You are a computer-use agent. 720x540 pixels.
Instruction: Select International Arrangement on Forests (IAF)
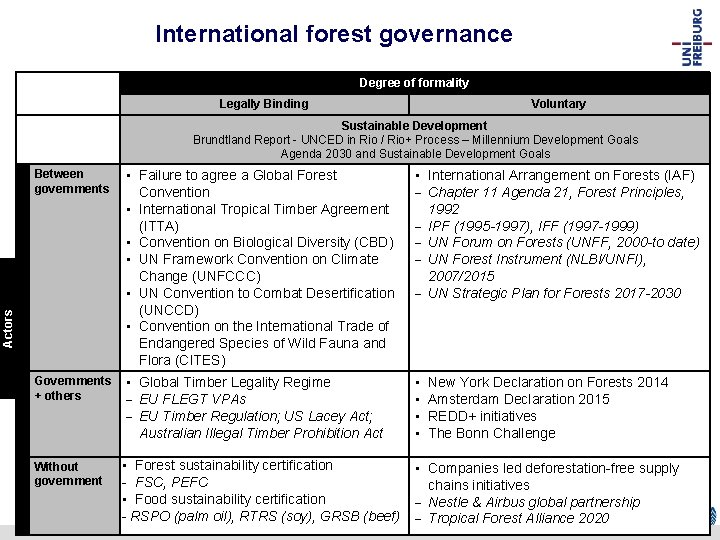coord(561,175)
